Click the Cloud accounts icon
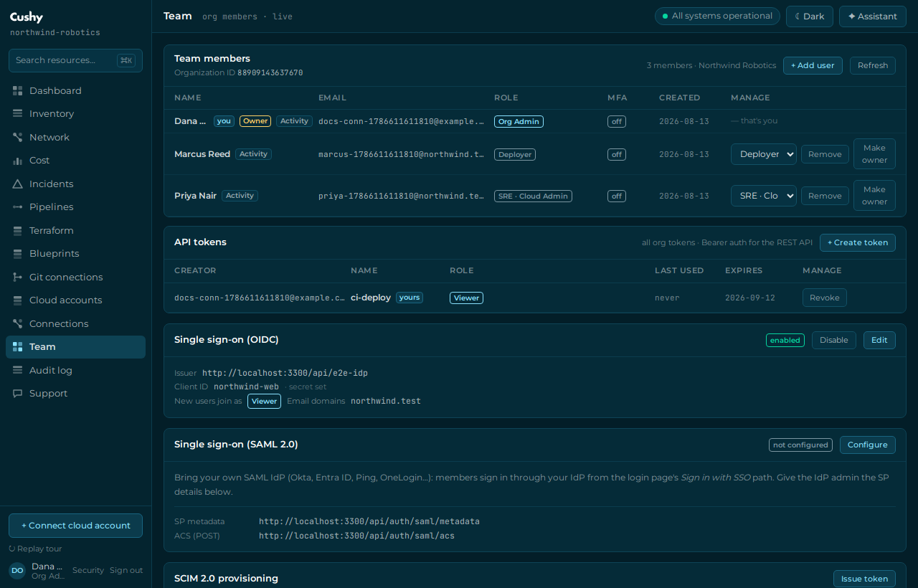918x588 pixels. pyautogui.click(x=18, y=300)
